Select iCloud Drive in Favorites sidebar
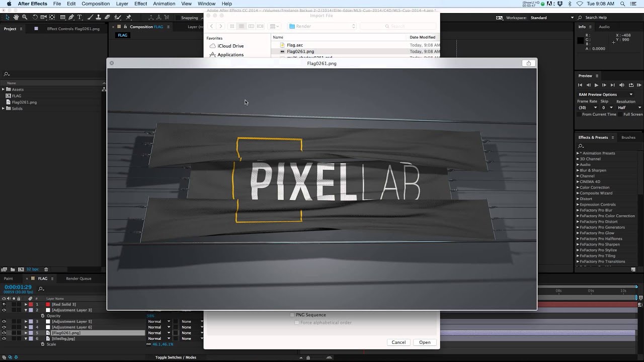644x362 pixels. coord(230,46)
